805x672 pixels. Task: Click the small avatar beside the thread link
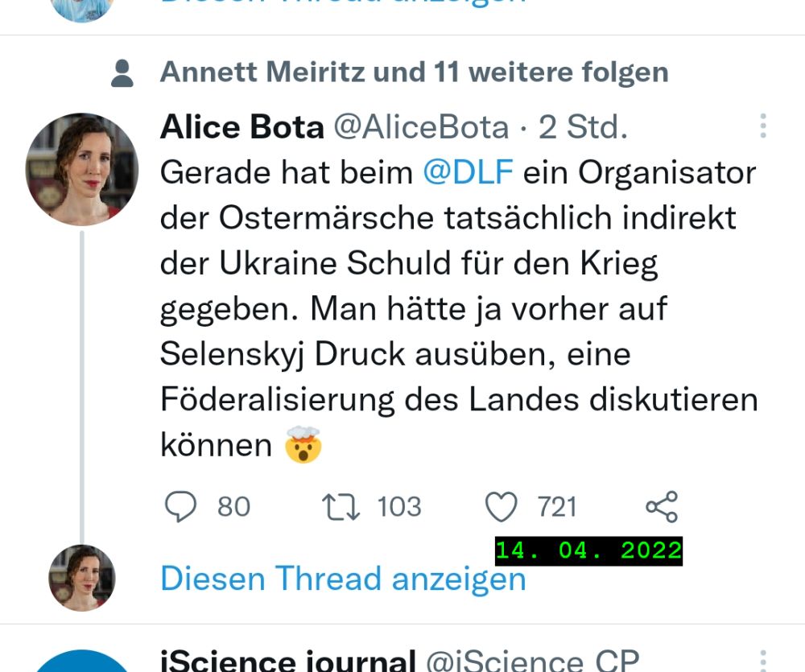click(x=81, y=578)
